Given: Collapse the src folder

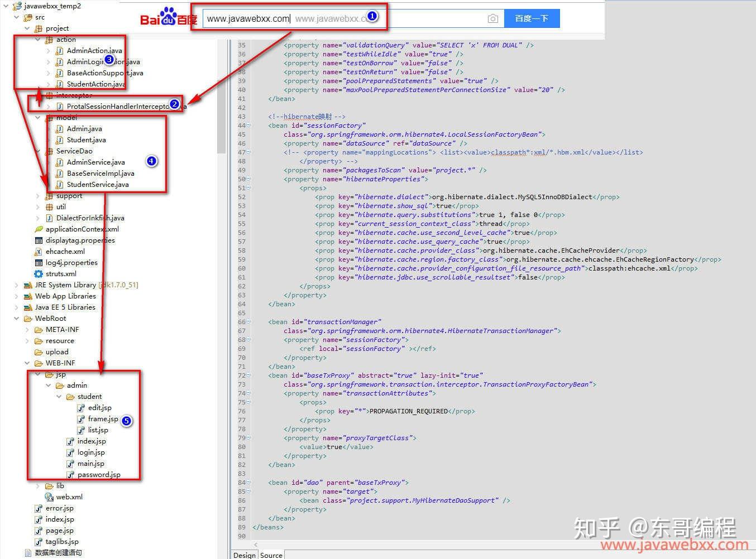Looking at the screenshot, I should pos(17,17).
